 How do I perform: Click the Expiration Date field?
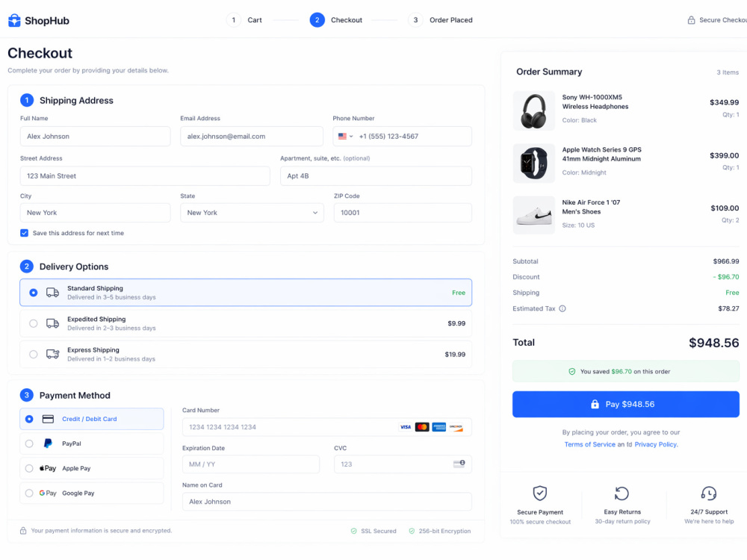pyautogui.click(x=250, y=464)
